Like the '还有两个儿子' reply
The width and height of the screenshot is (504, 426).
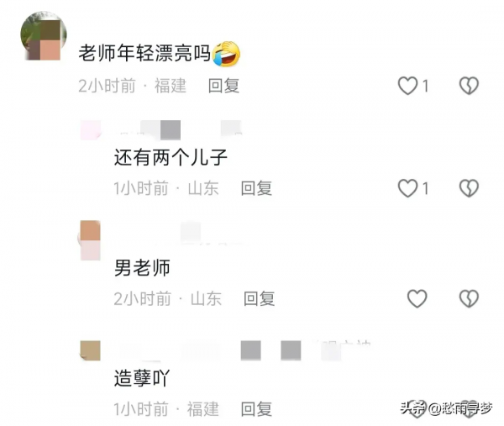(x=408, y=188)
